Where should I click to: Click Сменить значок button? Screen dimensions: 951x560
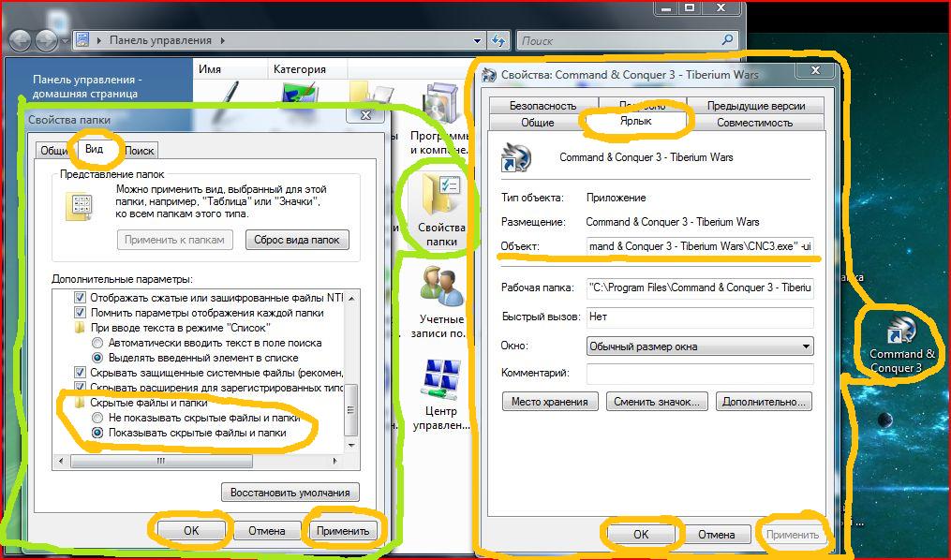(657, 401)
